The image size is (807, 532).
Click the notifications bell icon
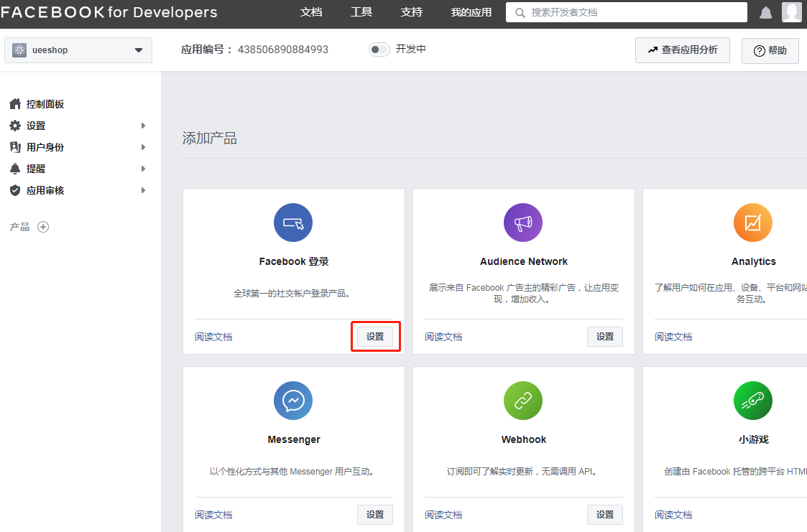[765, 12]
